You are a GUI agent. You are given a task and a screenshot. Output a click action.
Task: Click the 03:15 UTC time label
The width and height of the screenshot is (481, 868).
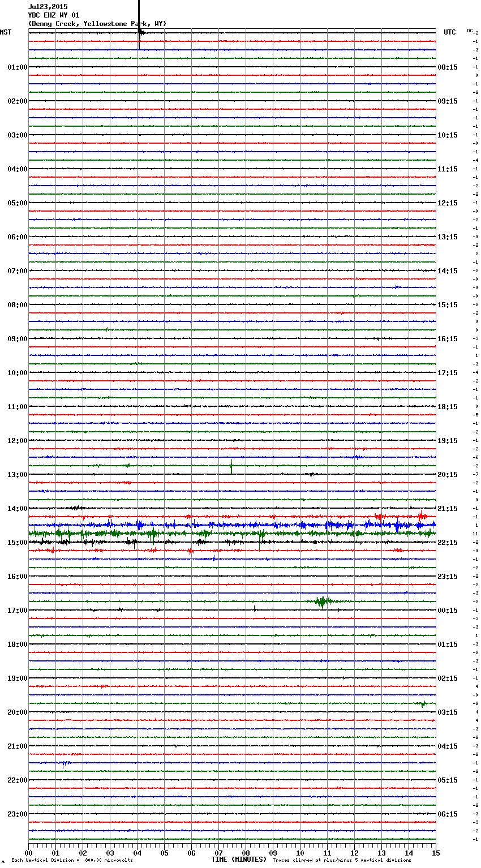point(448,712)
